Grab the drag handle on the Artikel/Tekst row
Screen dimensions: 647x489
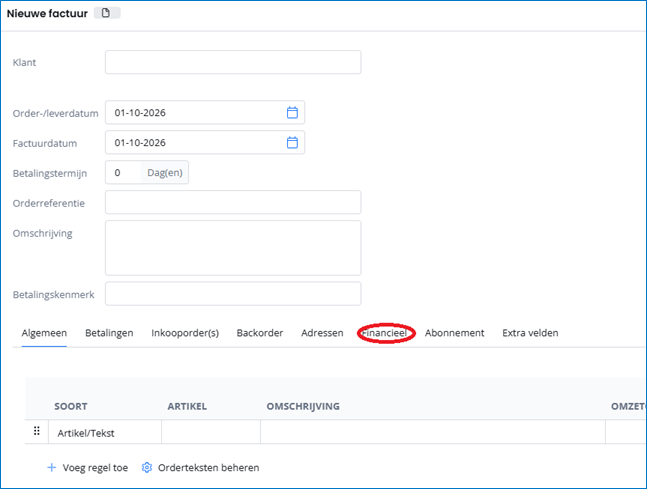[37, 431]
